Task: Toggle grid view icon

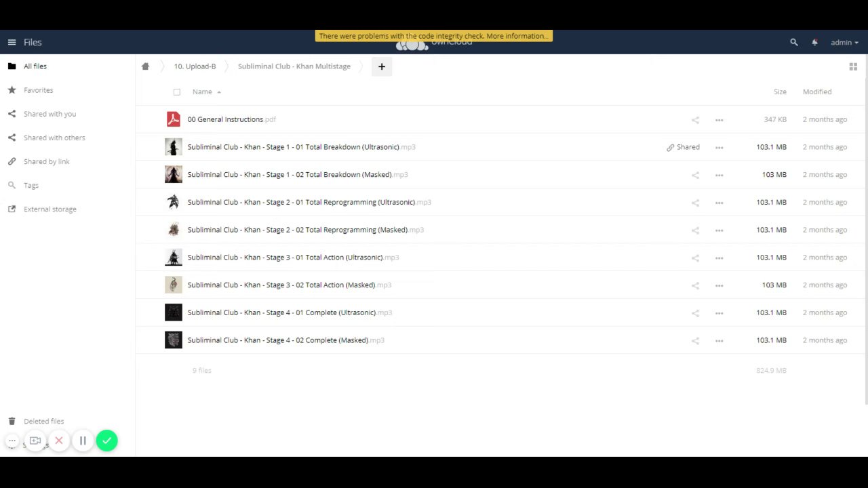Action: [853, 66]
